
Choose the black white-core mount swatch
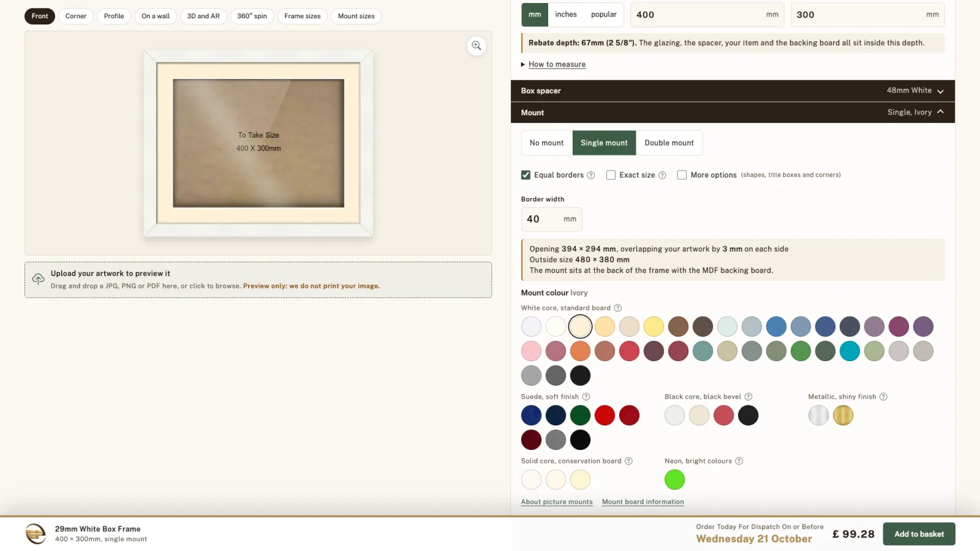point(580,375)
